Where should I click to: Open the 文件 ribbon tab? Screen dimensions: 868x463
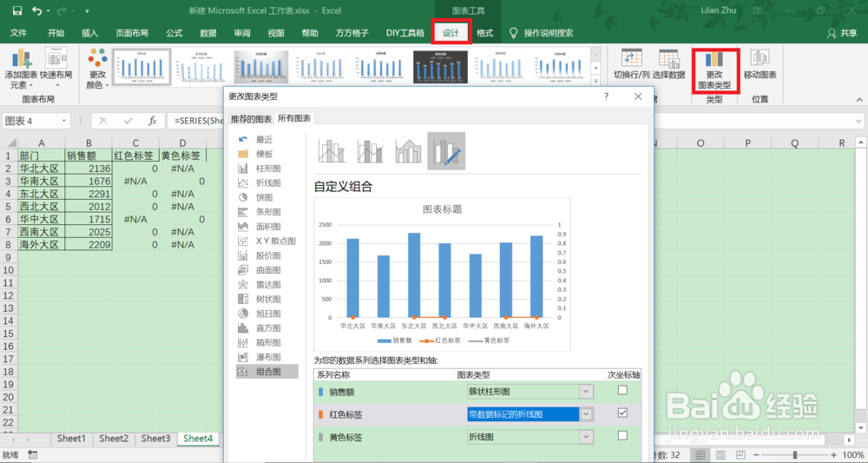(x=19, y=33)
